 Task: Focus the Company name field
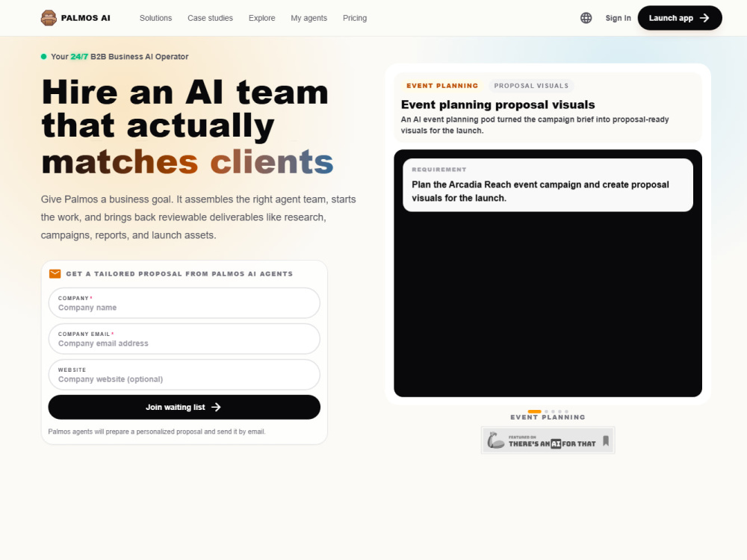tap(185, 303)
